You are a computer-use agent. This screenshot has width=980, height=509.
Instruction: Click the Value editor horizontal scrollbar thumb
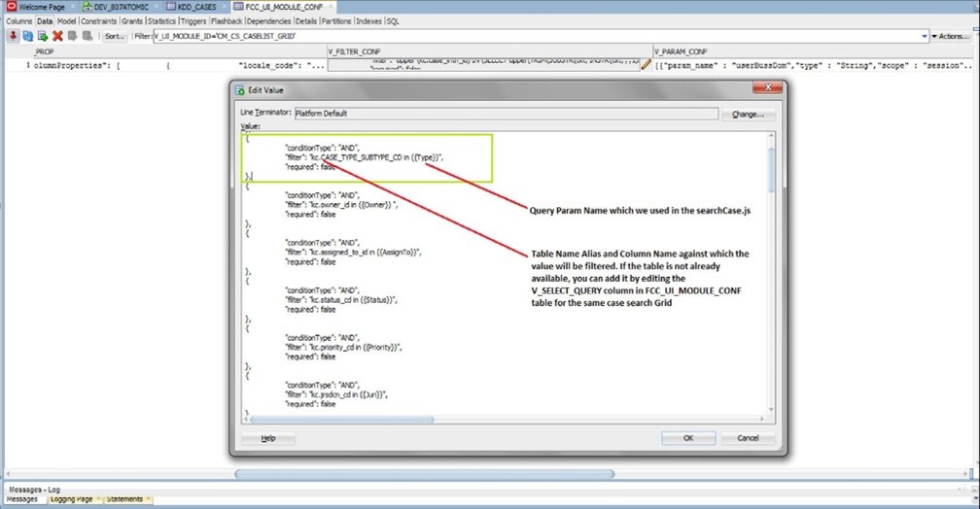[342, 419]
